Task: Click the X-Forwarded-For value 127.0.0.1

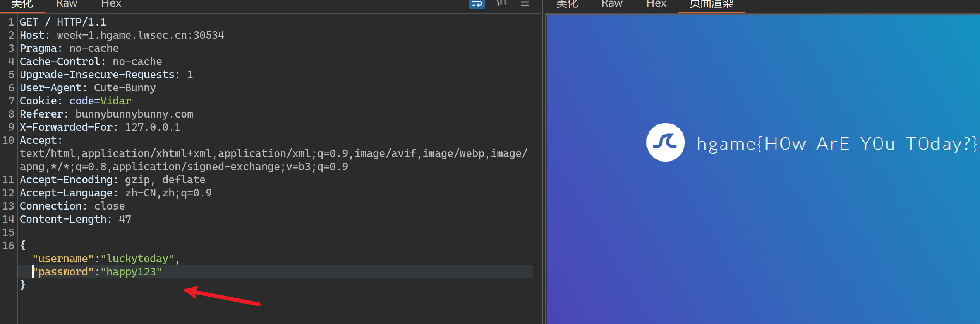Action: [153, 127]
